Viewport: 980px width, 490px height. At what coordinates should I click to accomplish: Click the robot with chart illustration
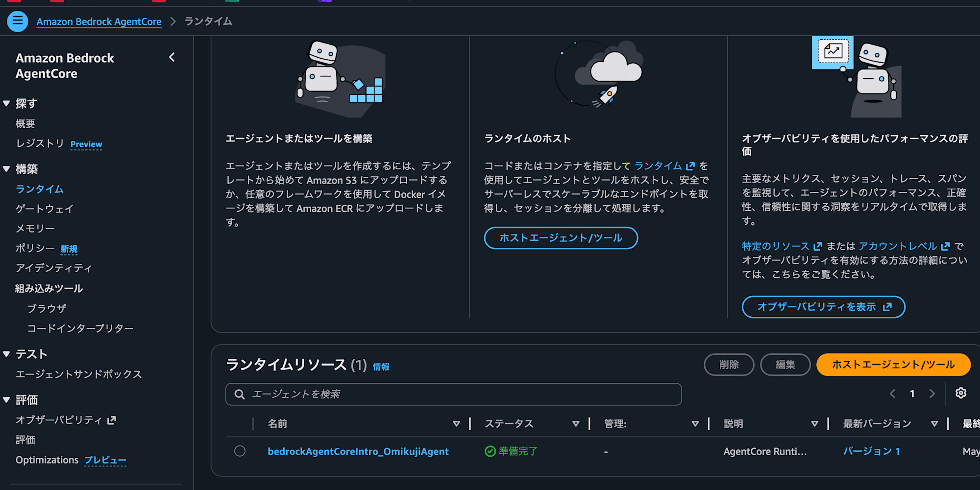coord(857,77)
